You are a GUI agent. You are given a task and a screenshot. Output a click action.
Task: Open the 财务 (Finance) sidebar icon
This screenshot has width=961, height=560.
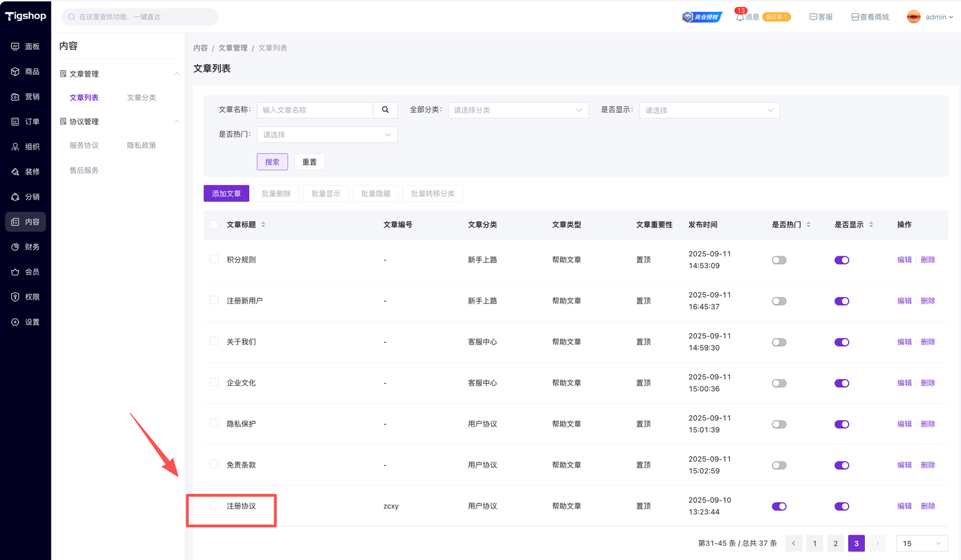[16, 247]
